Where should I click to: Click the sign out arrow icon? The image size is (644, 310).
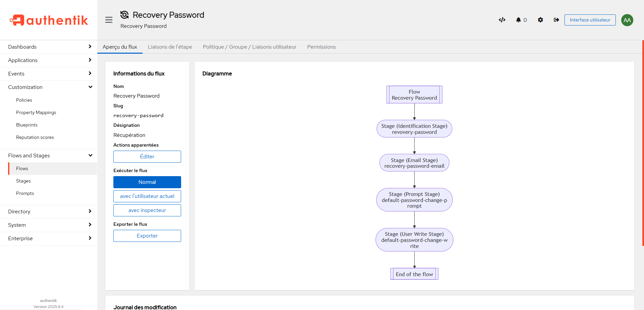pyautogui.click(x=556, y=20)
